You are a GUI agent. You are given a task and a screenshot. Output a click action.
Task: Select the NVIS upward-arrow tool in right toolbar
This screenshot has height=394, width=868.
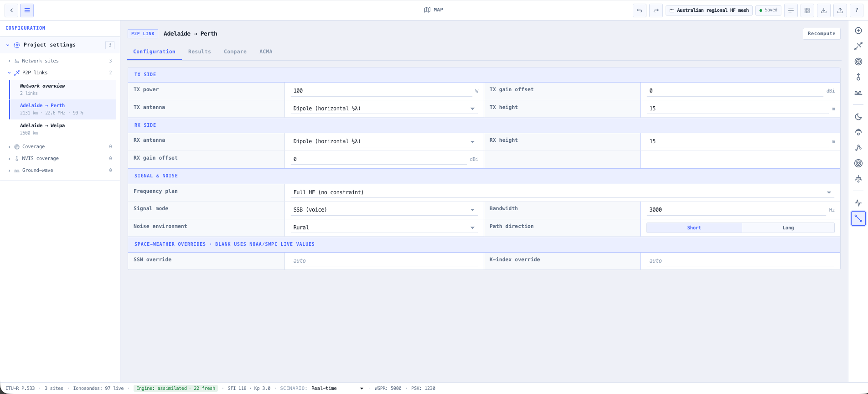[858, 77]
